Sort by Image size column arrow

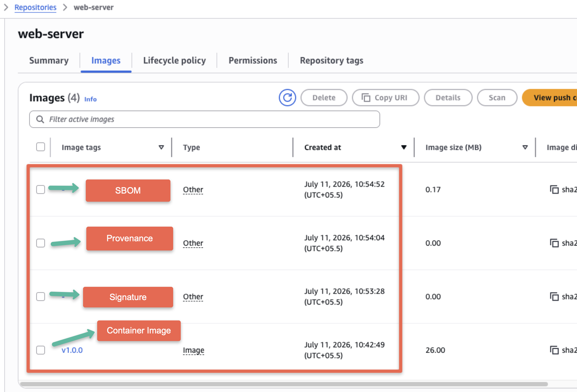point(525,147)
